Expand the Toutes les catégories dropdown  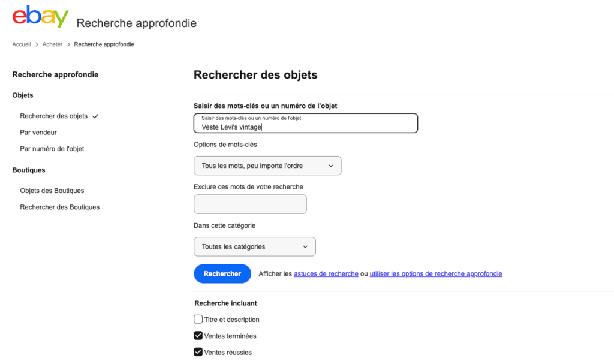(x=254, y=247)
